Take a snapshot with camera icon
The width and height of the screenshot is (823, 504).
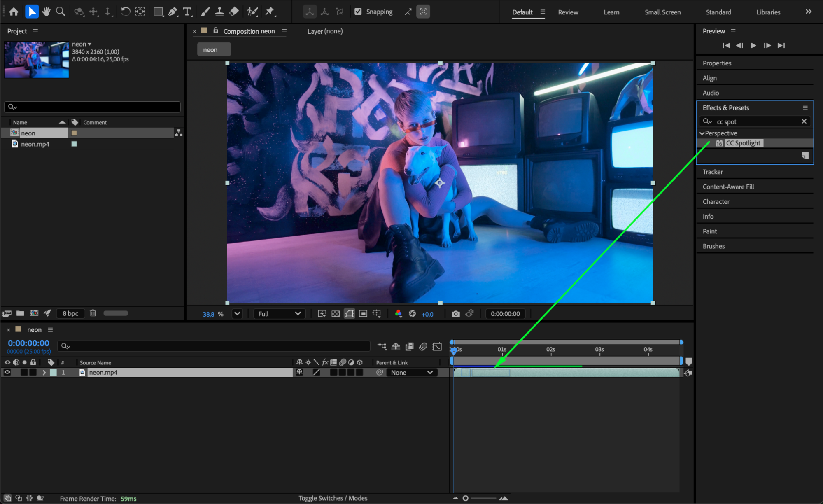coord(455,314)
